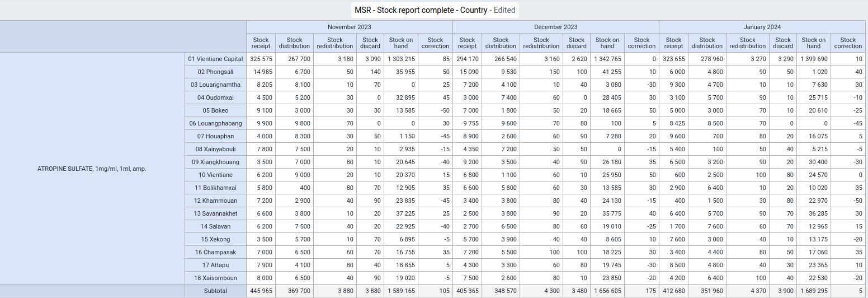Click January Stock correction column header

point(848,43)
